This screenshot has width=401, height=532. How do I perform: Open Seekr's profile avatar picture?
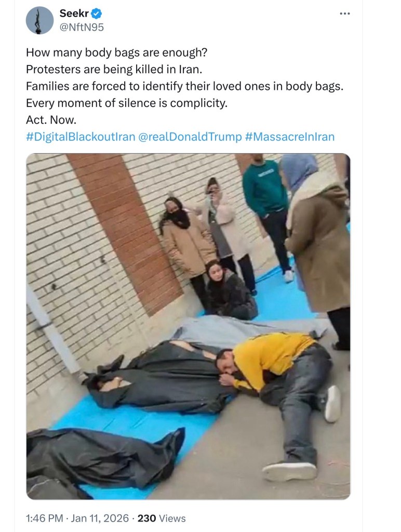39,20
